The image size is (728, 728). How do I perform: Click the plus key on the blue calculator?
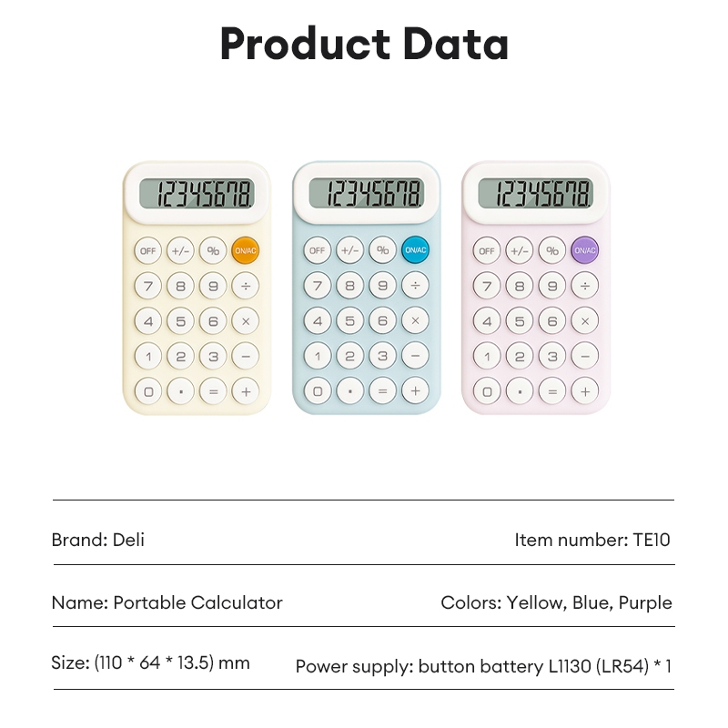coord(415,391)
